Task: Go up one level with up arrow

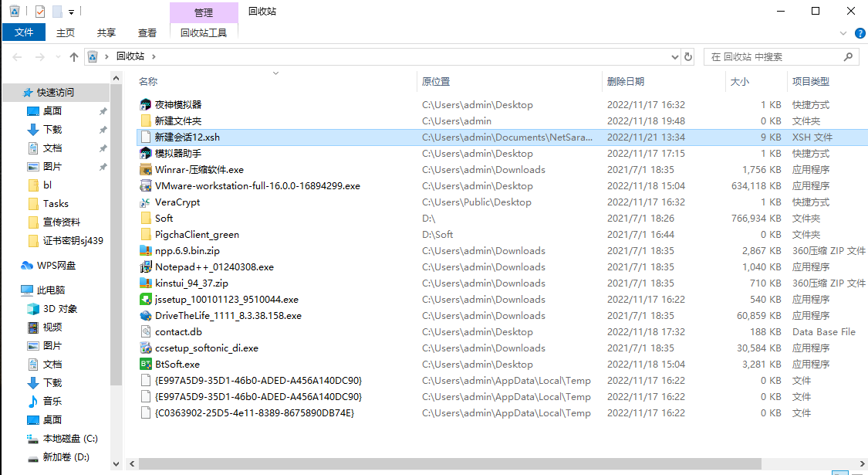Action: [74, 56]
